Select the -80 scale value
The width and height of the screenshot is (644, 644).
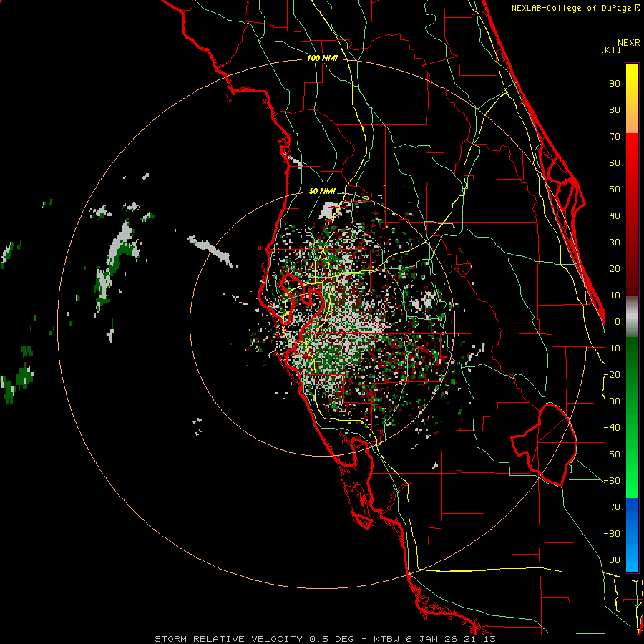pos(612,534)
